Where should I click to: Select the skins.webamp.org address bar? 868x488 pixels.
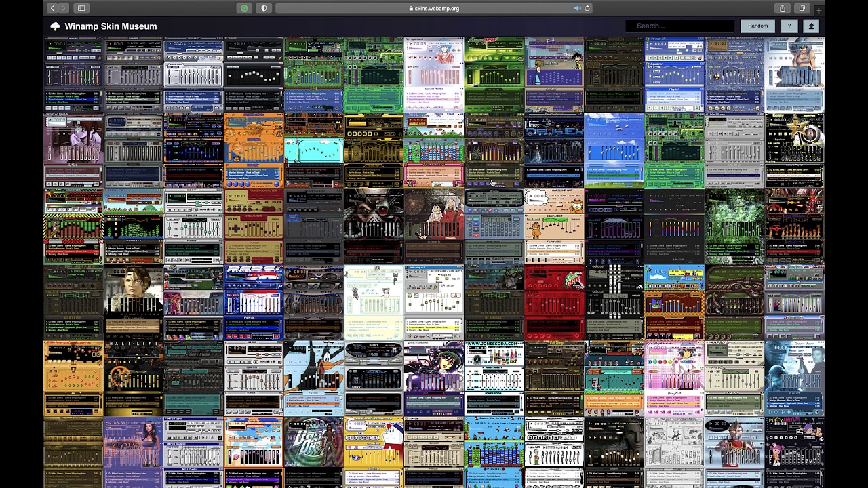click(433, 8)
